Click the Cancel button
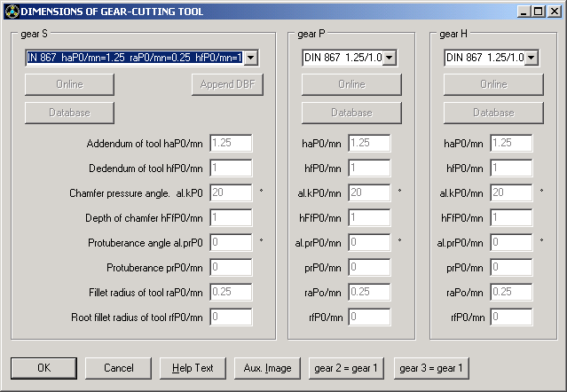This screenshot has width=567, height=392. [x=119, y=368]
